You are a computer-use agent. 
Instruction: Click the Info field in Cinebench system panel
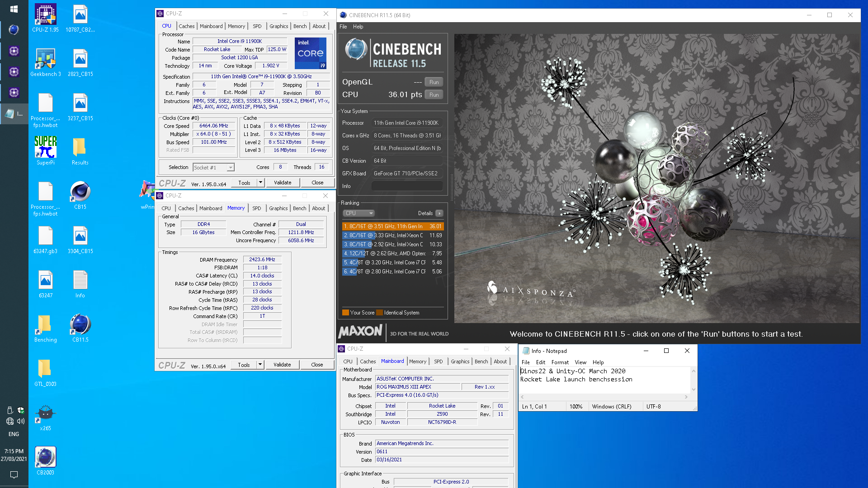[x=407, y=186]
